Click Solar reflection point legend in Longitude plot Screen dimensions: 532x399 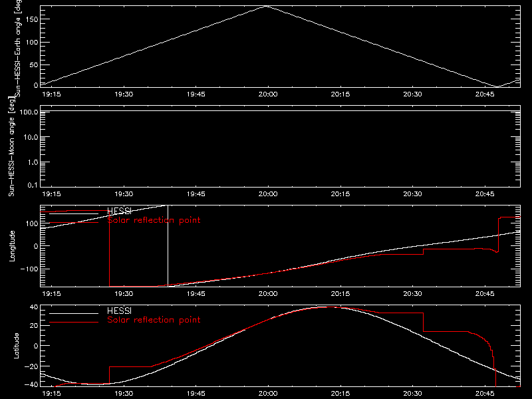[x=154, y=220]
